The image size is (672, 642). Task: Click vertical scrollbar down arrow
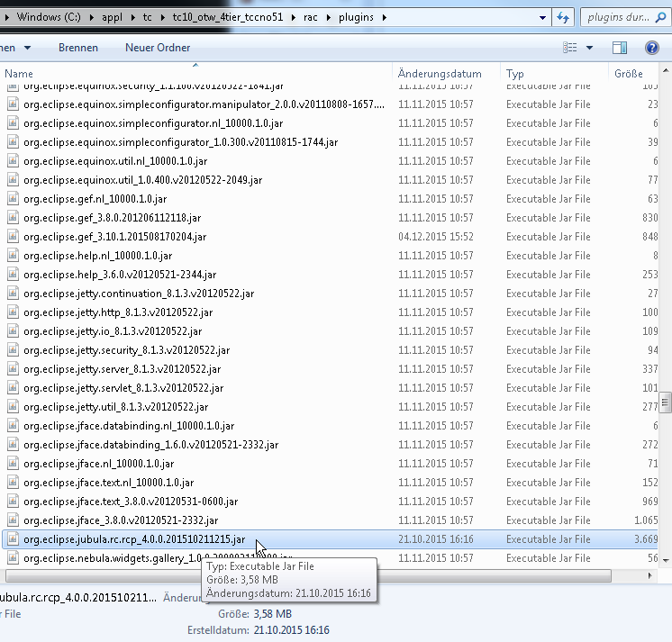pyautogui.click(x=666, y=560)
